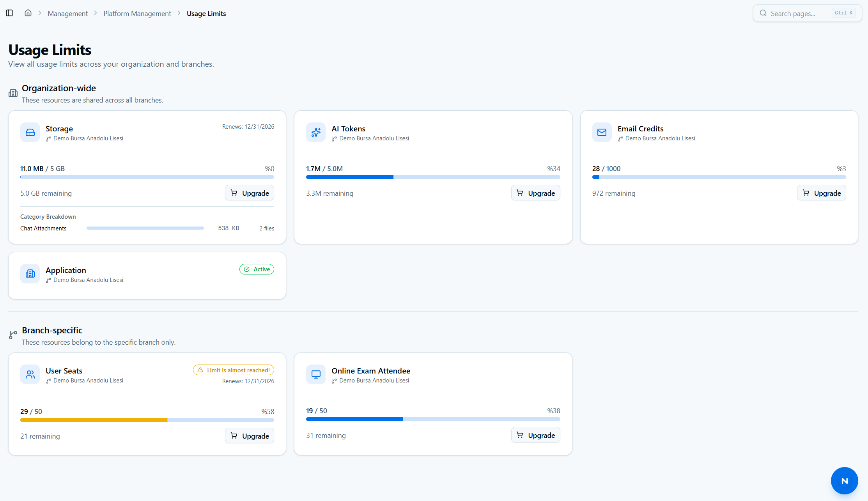Image resolution: width=868 pixels, height=501 pixels.
Task: Click the branch icon under AI Tokens title
Action: pyautogui.click(x=334, y=139)
